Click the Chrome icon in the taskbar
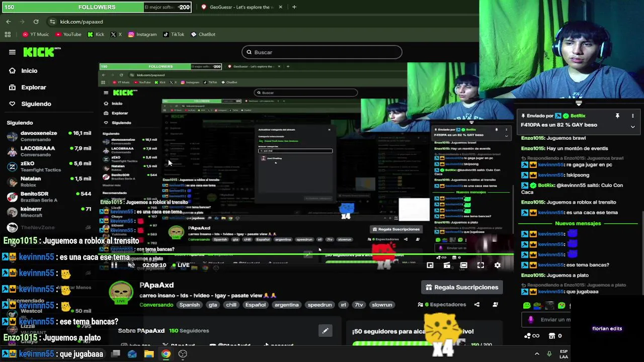The image size is (644, 362). pyautogui.click(x=166, y=354)
